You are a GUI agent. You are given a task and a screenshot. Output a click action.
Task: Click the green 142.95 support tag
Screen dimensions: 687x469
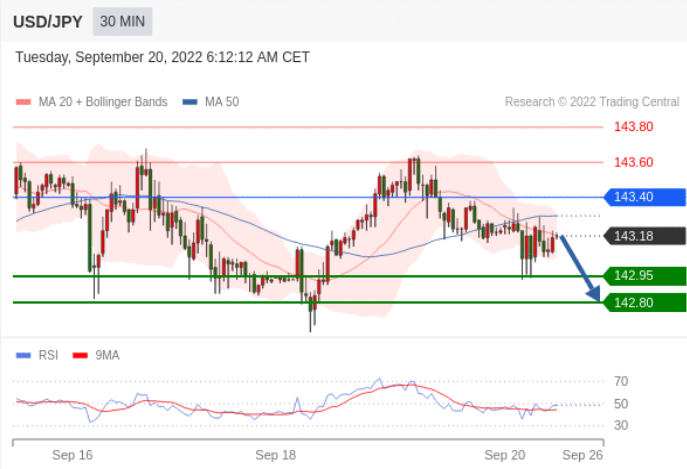point(645,276)
